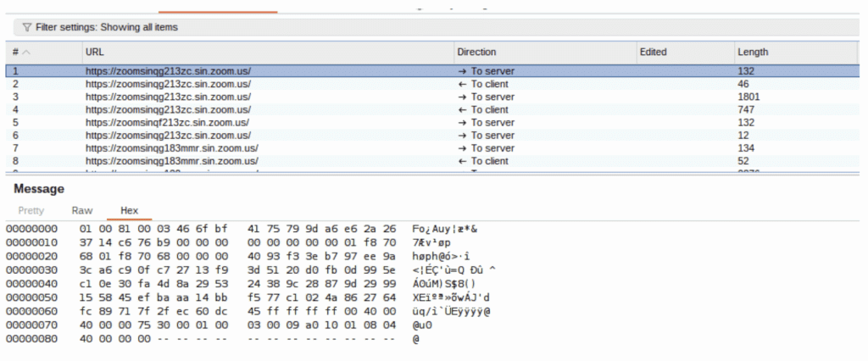The width and height of the screenshot is (868, 361).
Task: Switch to the Raw tab
Action: point(82,210)
